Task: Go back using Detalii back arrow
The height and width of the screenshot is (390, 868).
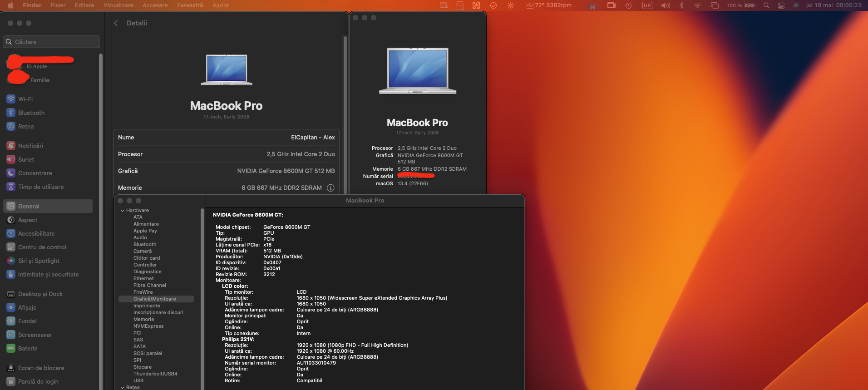Action: (x=116, y=23)
